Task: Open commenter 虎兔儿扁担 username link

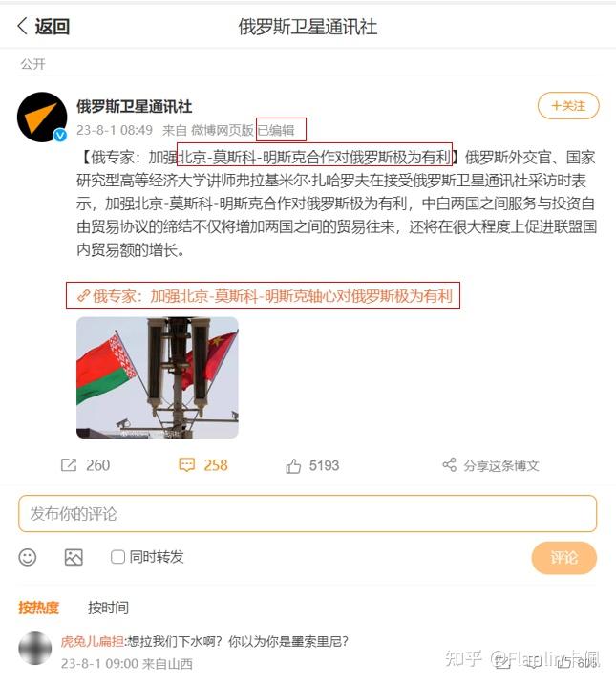Action: pyautogui.click(x=92, y=641)
